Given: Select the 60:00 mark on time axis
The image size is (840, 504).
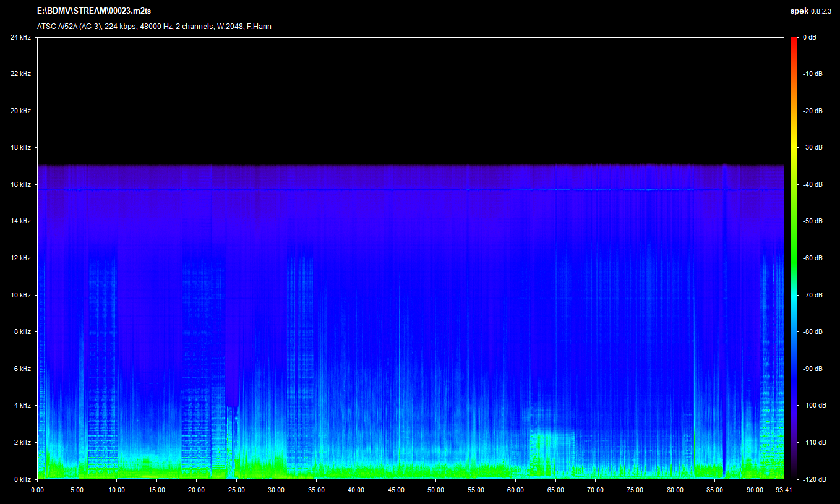Looking at the screenshot, I should pyautogui.click(x=515, y=490).
